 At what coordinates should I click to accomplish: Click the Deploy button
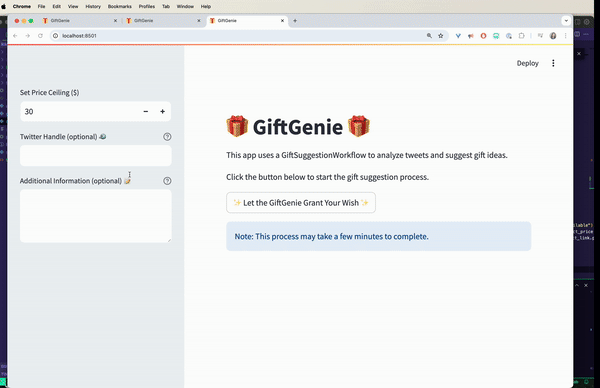point(527,63)
